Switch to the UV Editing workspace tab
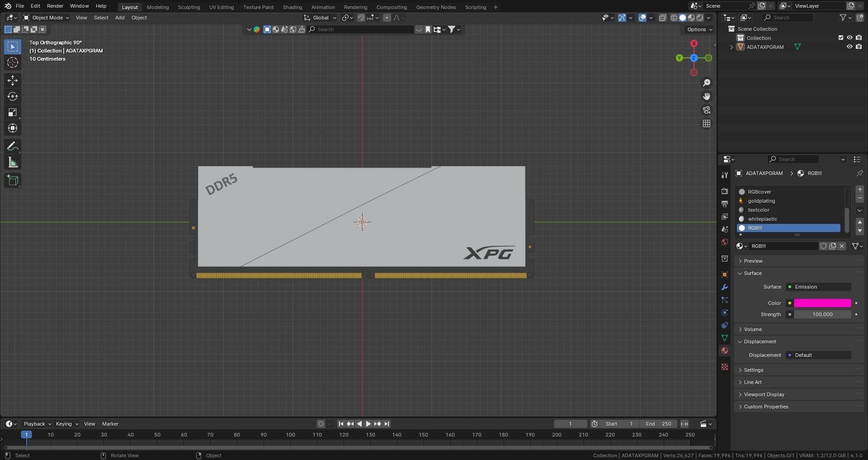Viewport: 868px width, 460px height. [222, 7]
